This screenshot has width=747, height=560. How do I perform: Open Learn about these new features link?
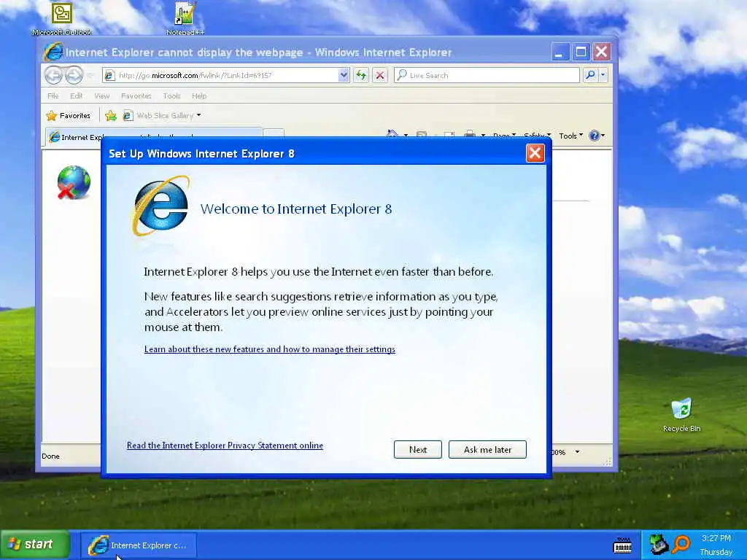click(x=270, y=349)
